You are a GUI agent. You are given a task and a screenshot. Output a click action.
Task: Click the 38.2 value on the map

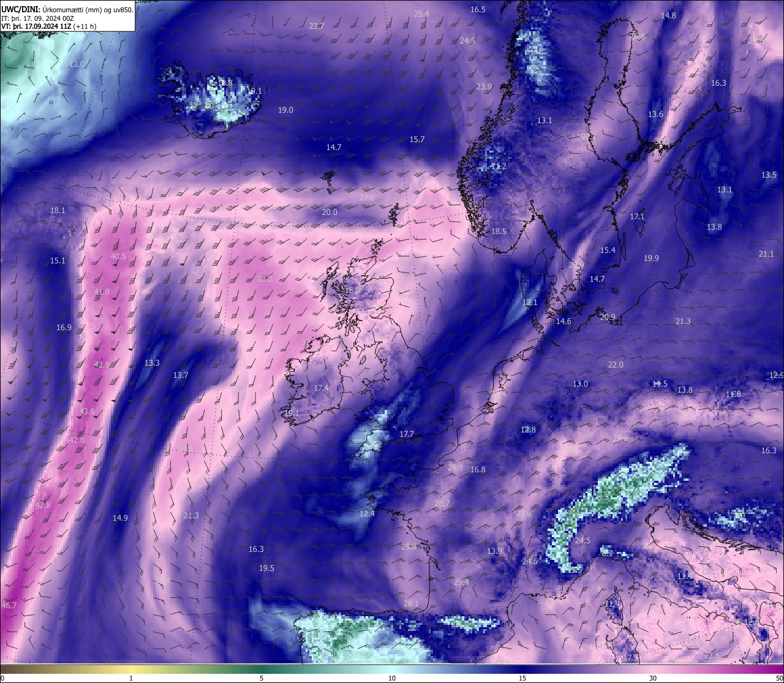[265, 278]
